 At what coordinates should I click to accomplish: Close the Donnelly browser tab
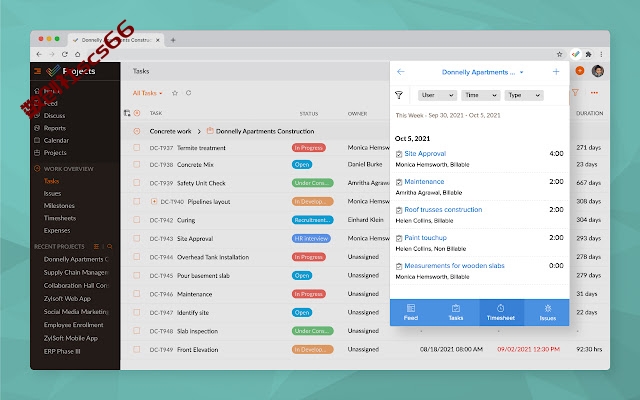pyautogui.click(x=158, y=40)
